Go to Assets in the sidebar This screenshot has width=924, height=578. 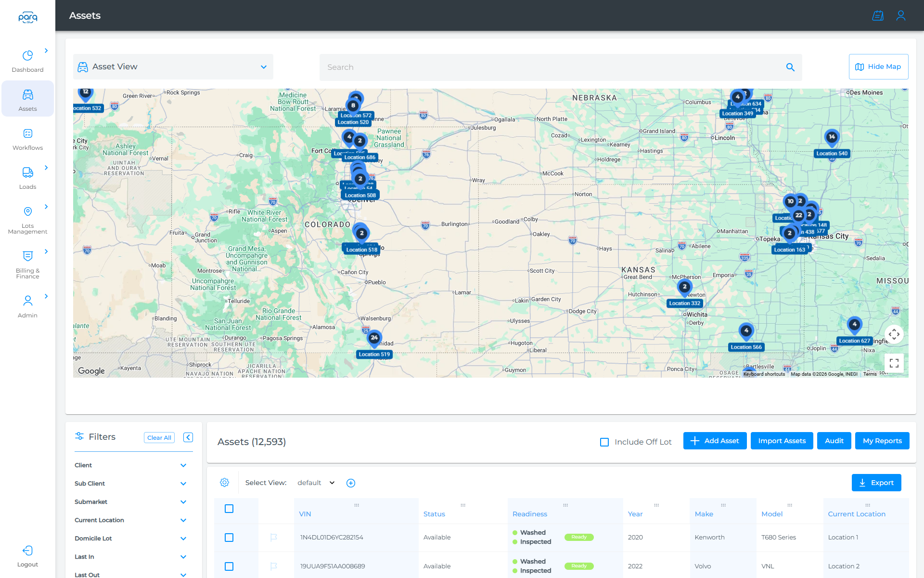27,99
